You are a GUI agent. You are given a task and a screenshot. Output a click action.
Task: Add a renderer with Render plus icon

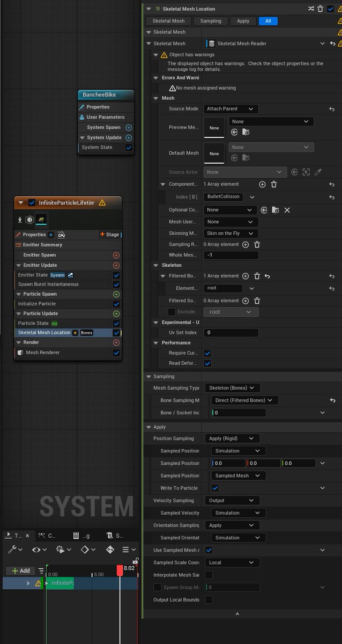pos(116,342)
